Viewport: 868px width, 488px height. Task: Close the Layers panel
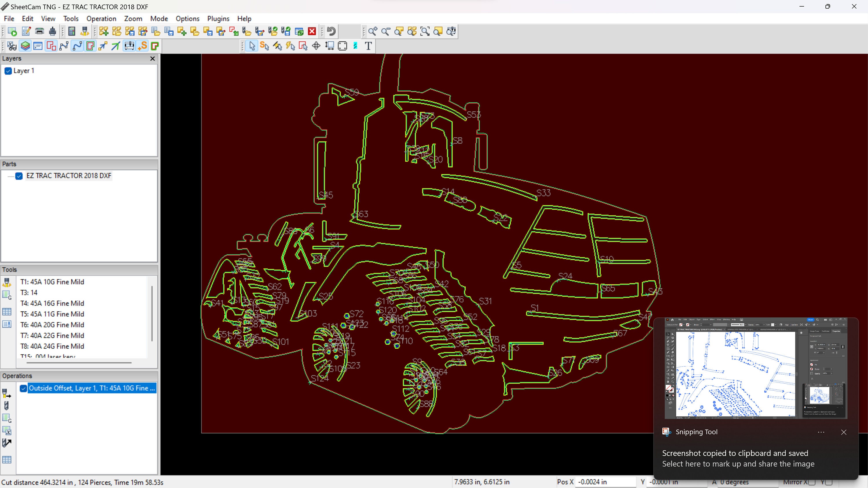coord(152,58)
